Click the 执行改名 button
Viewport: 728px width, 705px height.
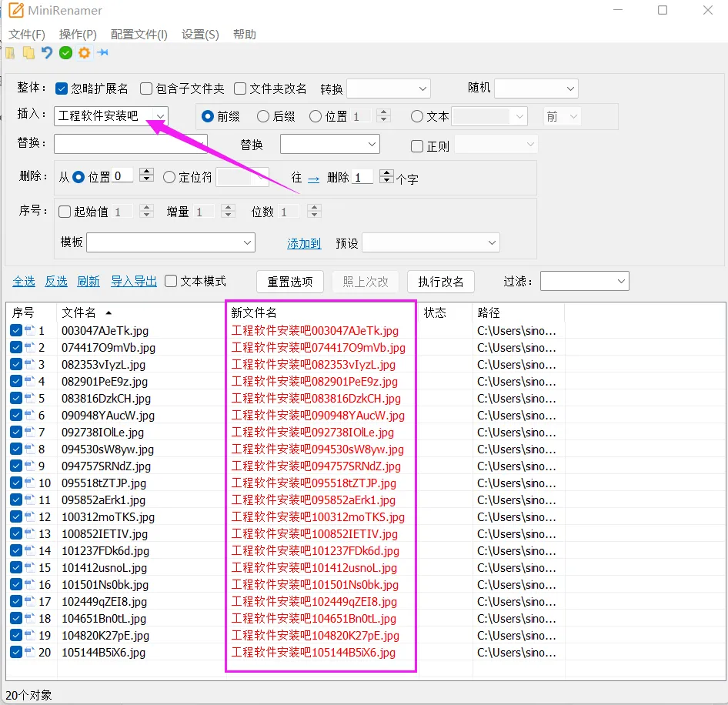coord(441,282)
